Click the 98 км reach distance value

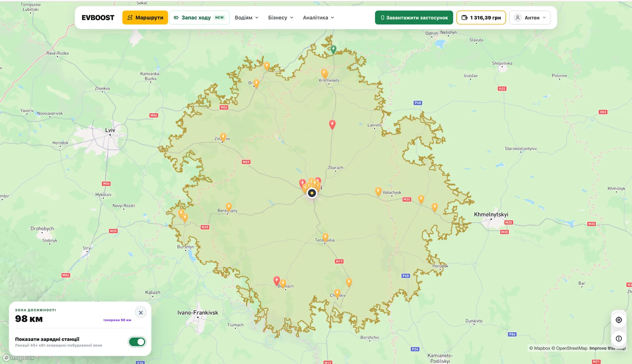click(x=29, y=319)
